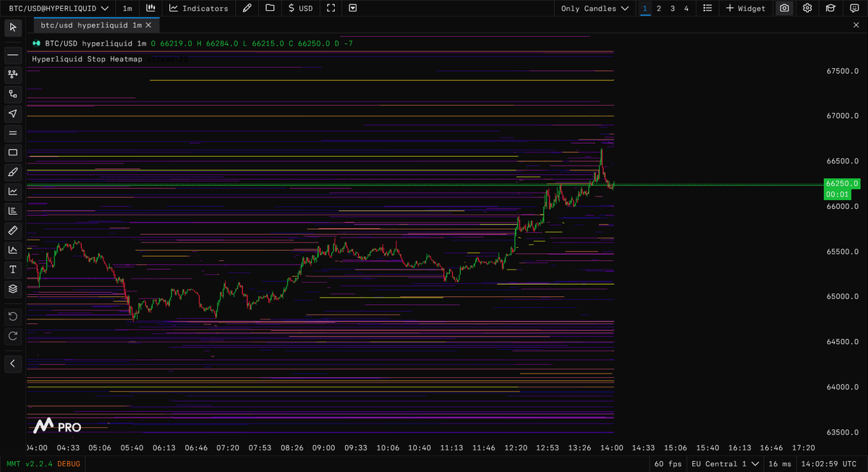Toggle fullscreen chart mode
This screenshot has height=472, width=868.
[x=331, y=9]
